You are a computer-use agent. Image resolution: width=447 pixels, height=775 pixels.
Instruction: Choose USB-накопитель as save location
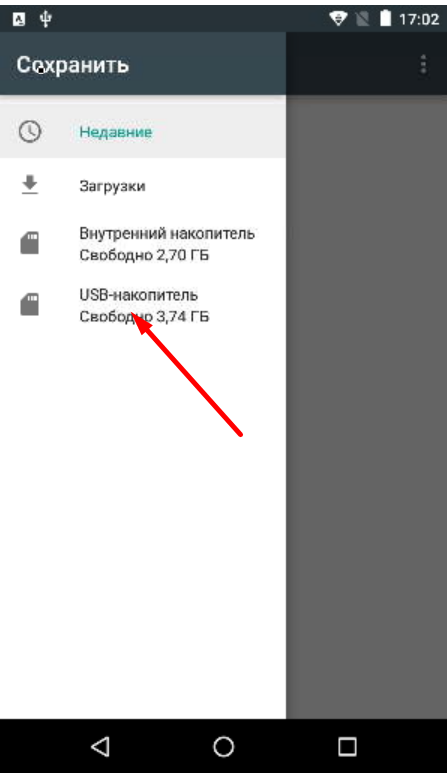pos(143,305)
